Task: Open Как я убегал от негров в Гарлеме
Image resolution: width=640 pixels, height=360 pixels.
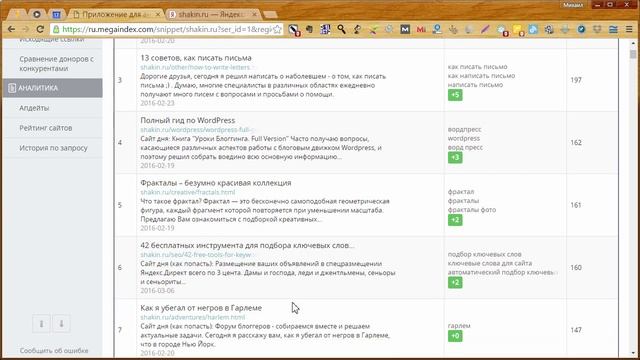Action: (201, 308)
